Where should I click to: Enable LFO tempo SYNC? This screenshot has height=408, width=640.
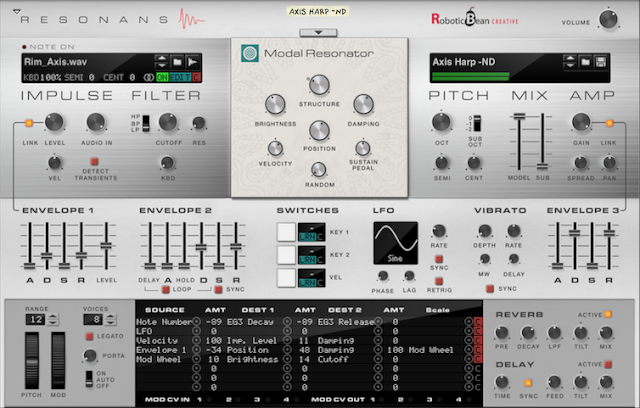(x=439, y=259)
